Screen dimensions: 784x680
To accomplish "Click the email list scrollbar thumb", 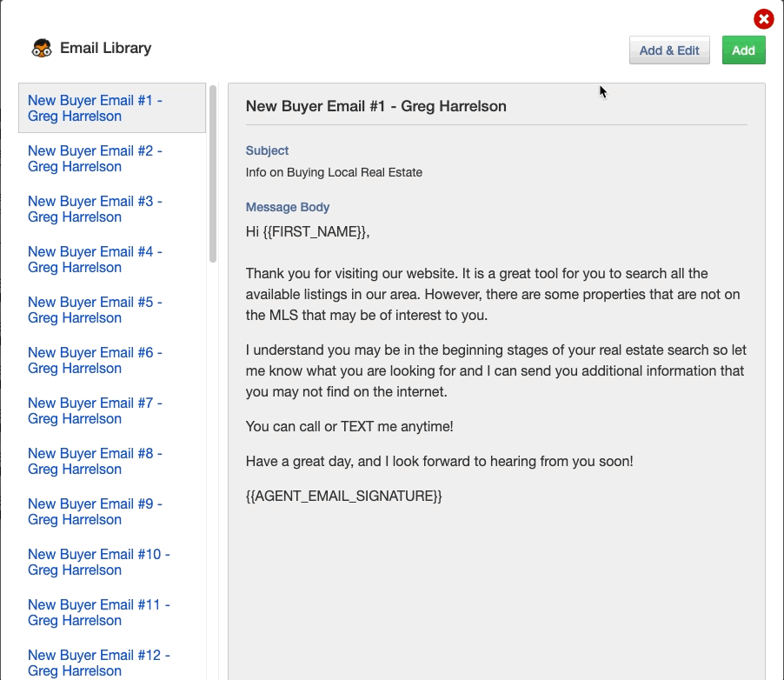I will (213, 174).
